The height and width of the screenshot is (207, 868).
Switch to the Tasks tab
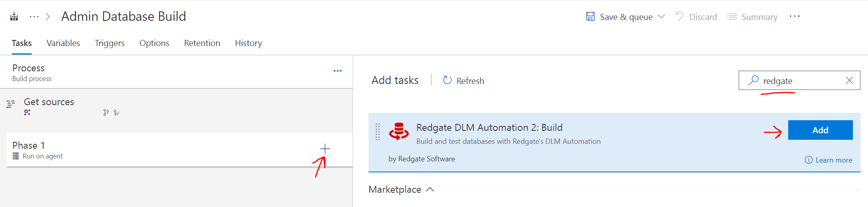[22, 43]
